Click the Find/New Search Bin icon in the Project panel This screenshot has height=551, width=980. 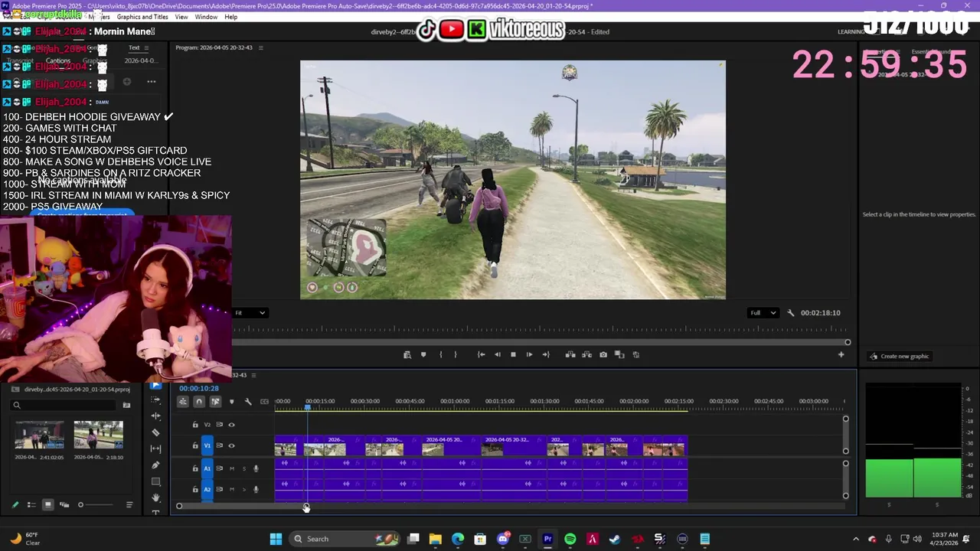pyautogui.click(x=126, y=405)
